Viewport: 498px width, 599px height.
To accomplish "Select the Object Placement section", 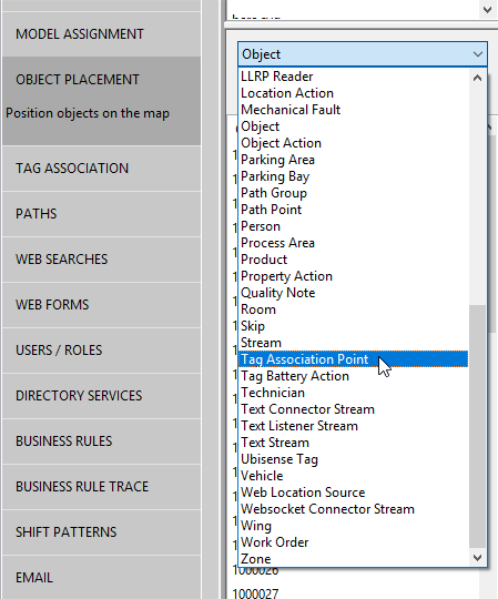I will pyautogui.click(x=101, y=101).
